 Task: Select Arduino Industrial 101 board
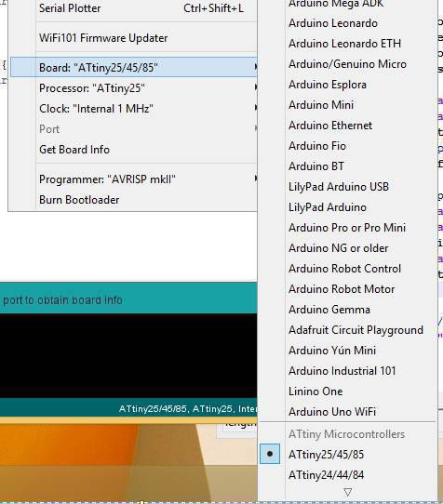point(347,371)
